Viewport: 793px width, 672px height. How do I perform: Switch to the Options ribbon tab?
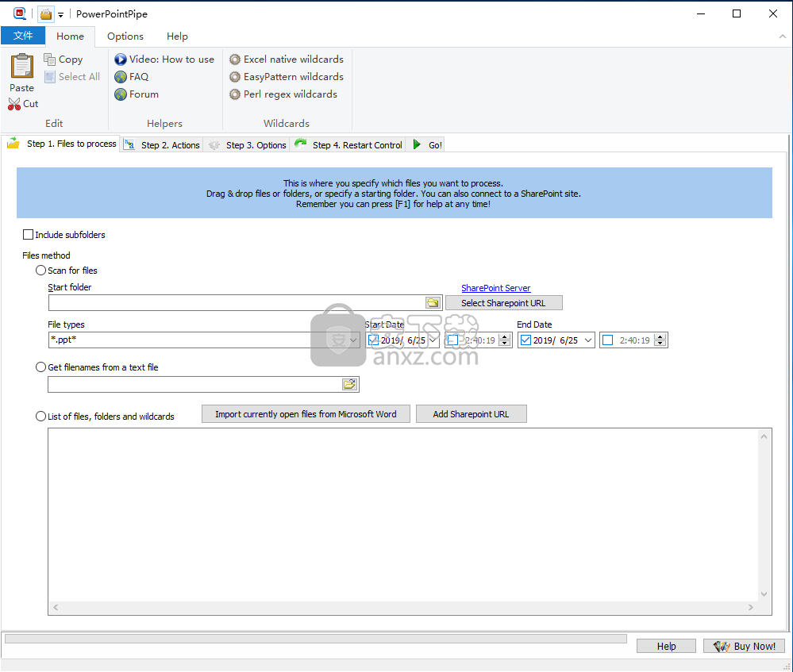(125, 36)
